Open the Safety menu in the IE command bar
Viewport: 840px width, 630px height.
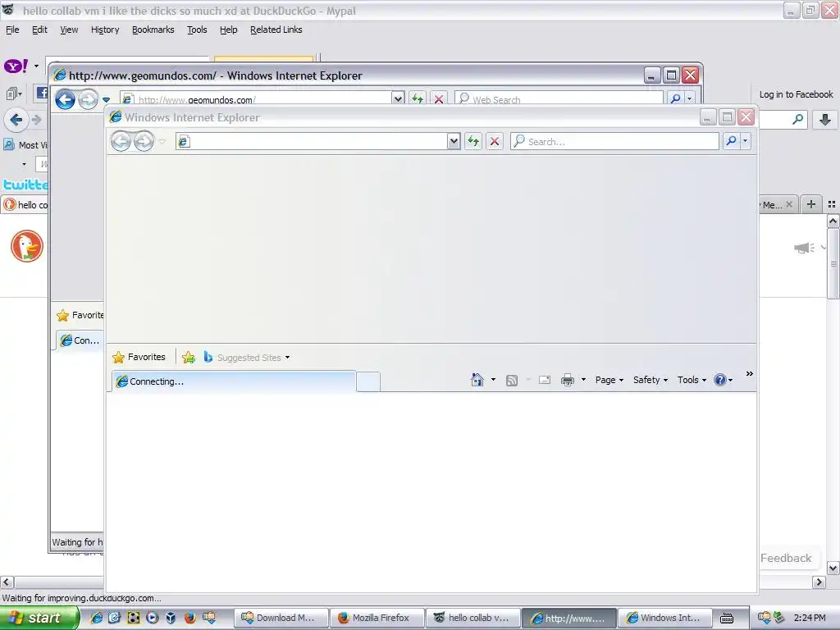pos(651,380)
